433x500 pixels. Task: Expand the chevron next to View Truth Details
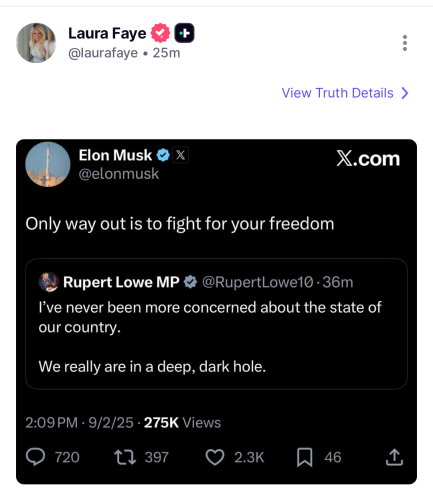(405, 93)
